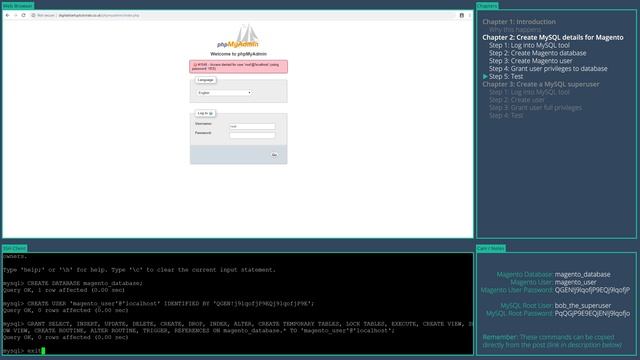Open the English language dropdown
Viewport: 640px width, 360px height.
(224, 93)
